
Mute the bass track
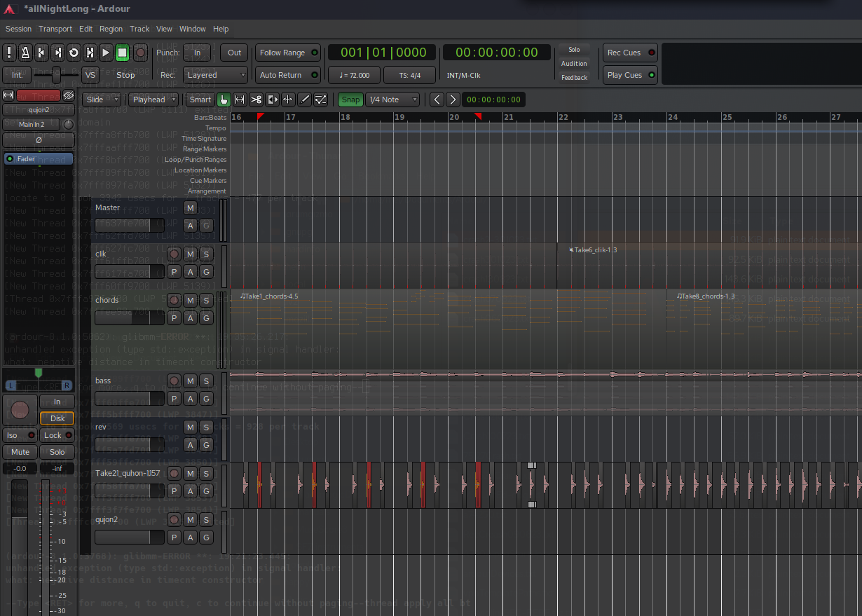[x=190, y=381]
